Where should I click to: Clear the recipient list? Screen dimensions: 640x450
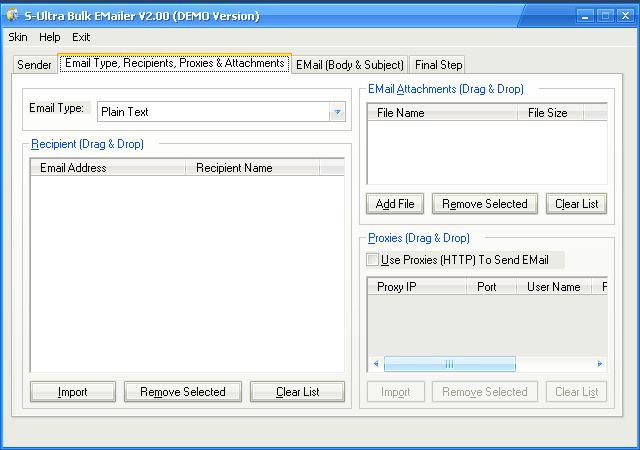coord(297,392)
